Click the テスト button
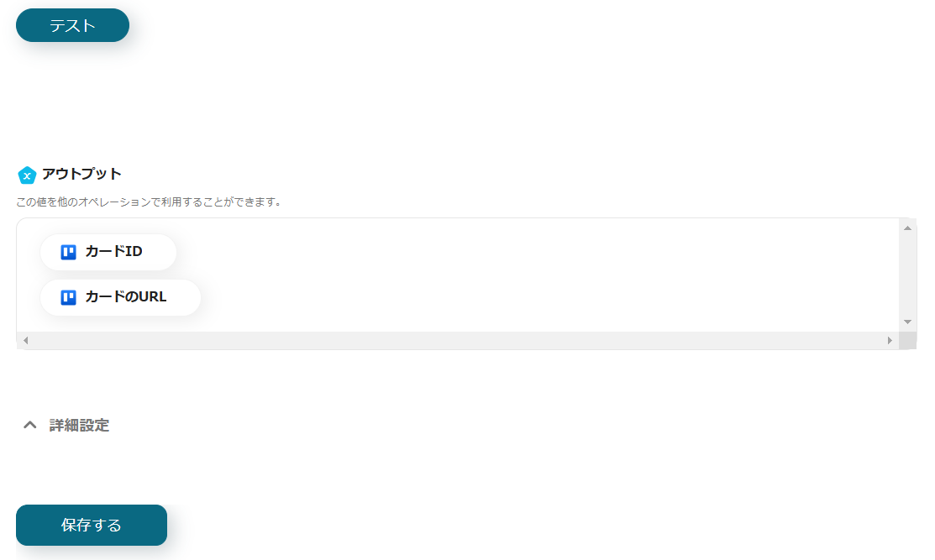935x560 pixels. click(x=72, y=26)
